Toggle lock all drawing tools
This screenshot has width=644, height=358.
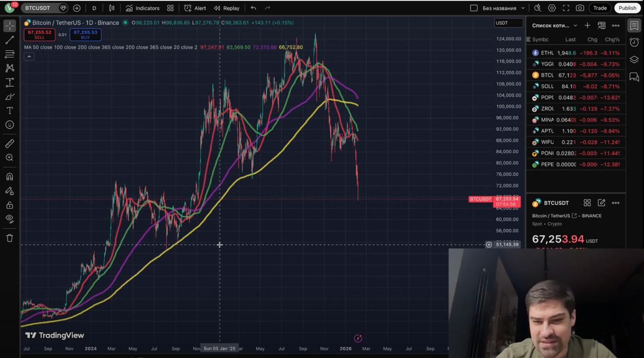pyautogui.click(x=10, y=205)
